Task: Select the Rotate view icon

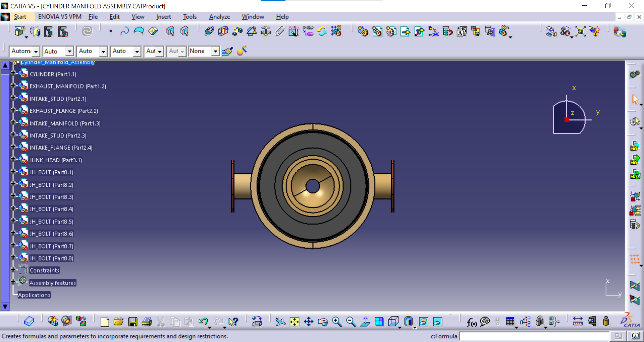Action: 323,322
